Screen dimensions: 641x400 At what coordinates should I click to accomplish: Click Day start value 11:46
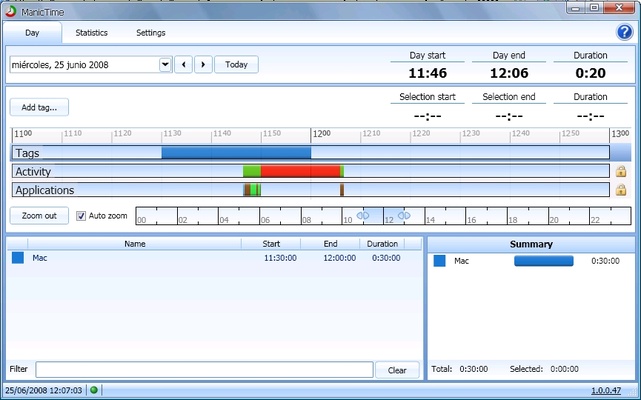click(x=428, y=73)
